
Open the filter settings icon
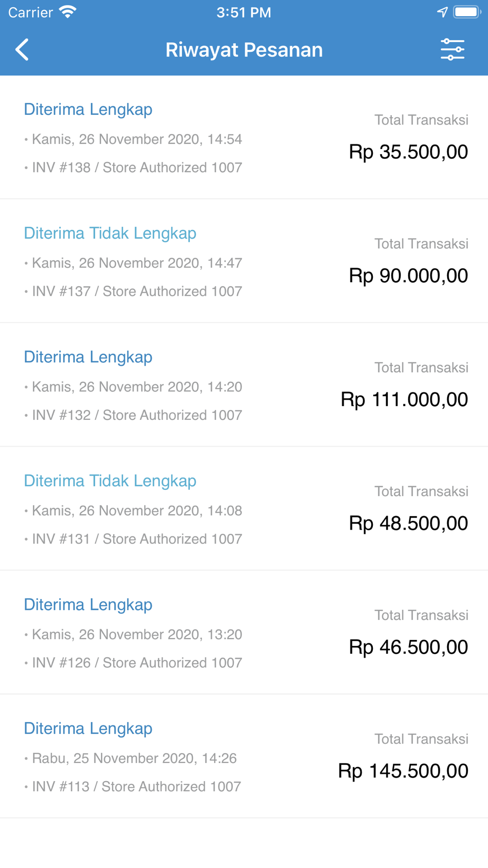pos(452,50)
